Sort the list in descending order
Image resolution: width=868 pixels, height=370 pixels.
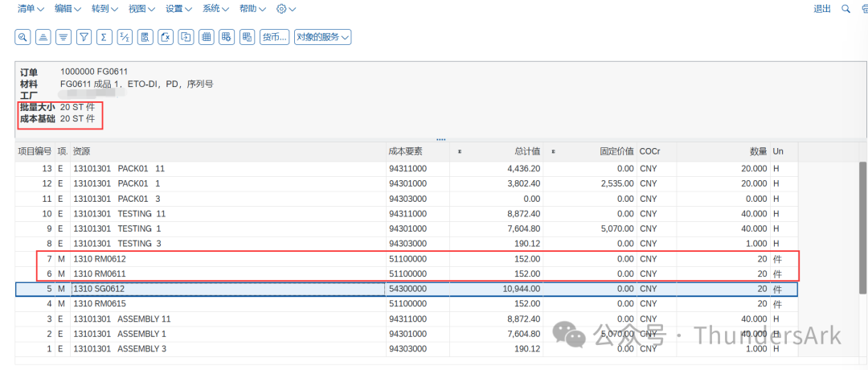click(x=63, y=37)
